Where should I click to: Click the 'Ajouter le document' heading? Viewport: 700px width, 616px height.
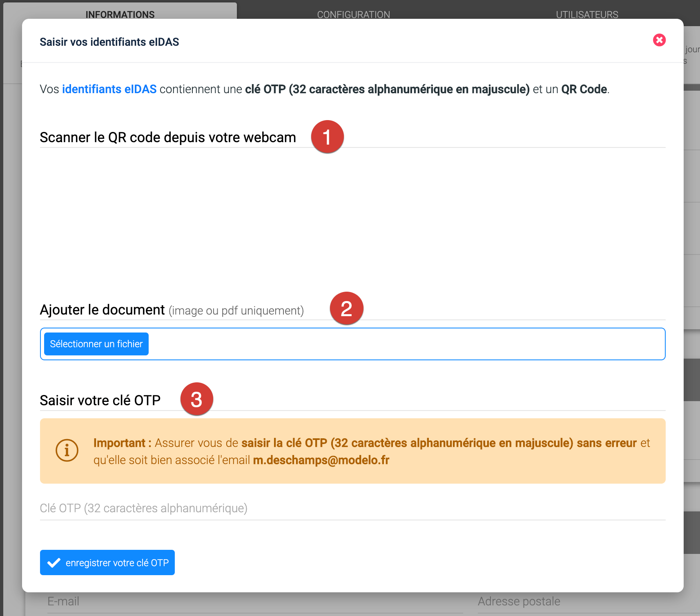click(x=102, y=310)
